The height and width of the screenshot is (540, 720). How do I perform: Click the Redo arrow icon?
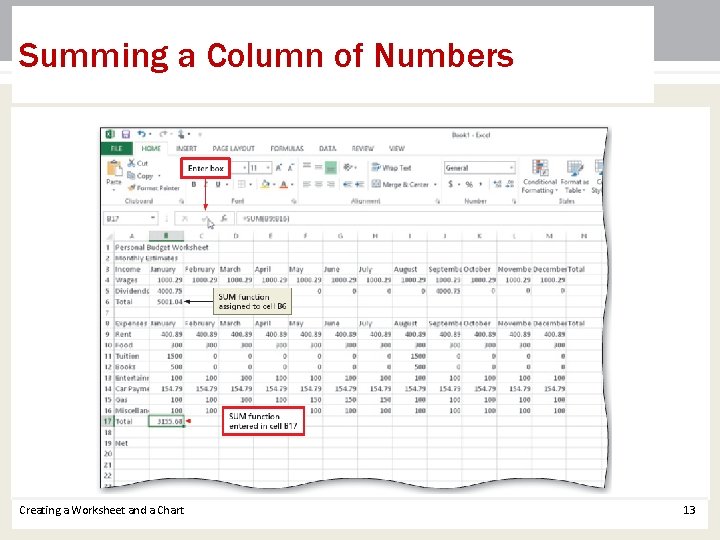(163, 134)
